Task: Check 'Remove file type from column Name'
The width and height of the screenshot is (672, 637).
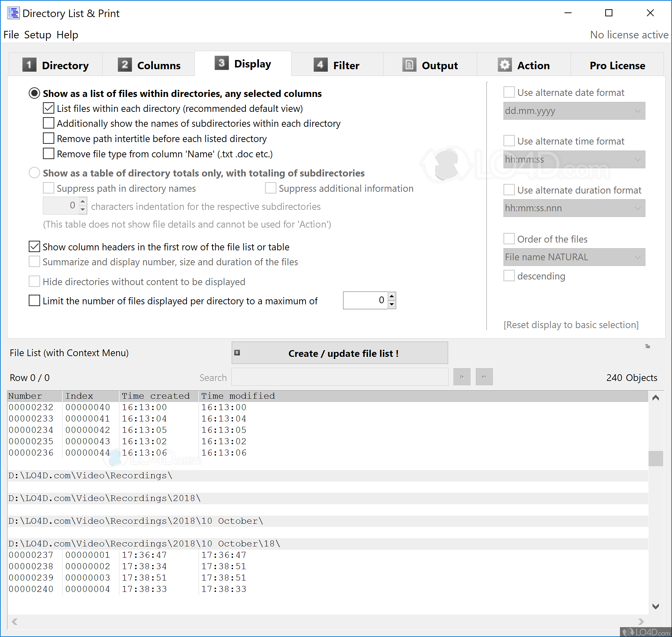Action: click(x=49, y=154)
